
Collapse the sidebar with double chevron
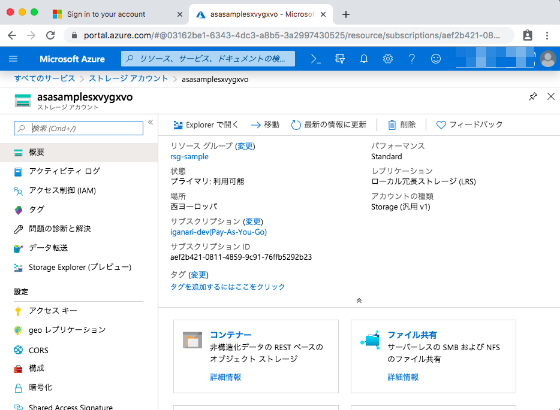[x=150, y=122]
